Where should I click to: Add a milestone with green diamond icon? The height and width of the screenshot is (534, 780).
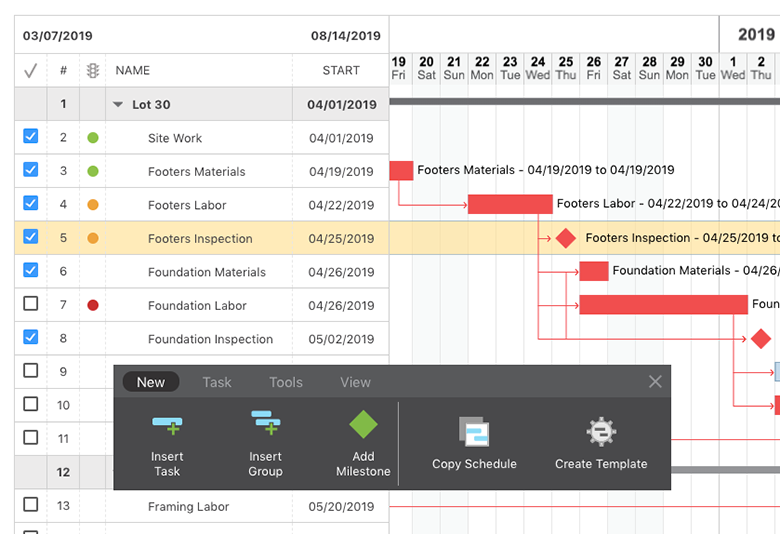pyautogui.click(x=363, y=426)
